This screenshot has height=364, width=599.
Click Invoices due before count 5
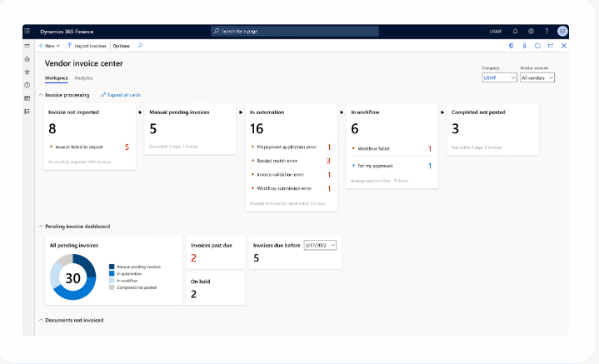point(257,258)
